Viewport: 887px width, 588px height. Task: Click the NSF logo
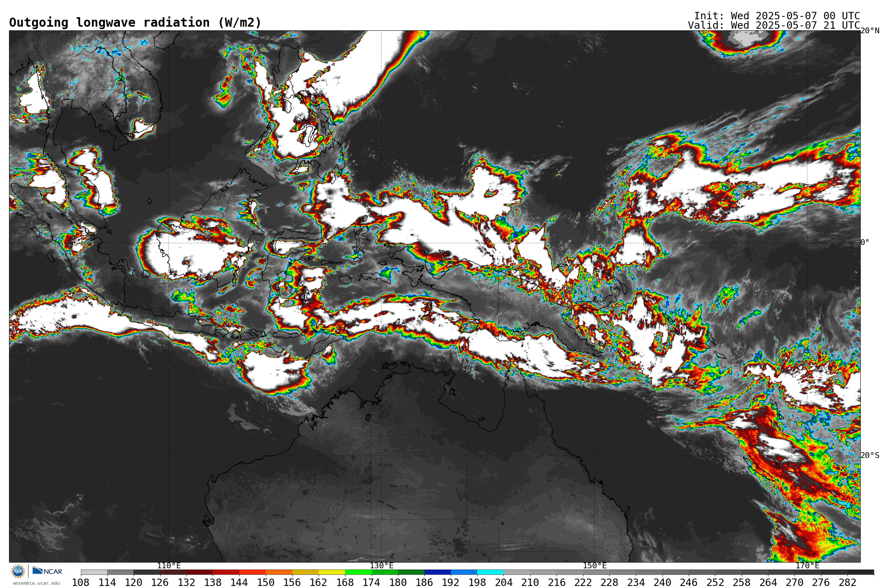coord(18,571)
